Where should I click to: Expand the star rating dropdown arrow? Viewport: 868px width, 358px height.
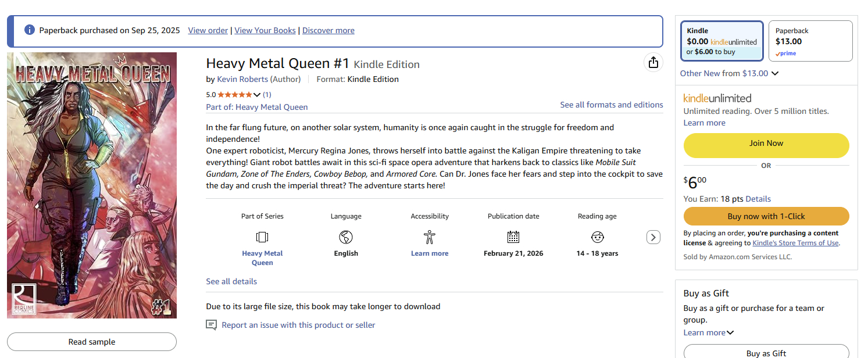pos(257,95)
